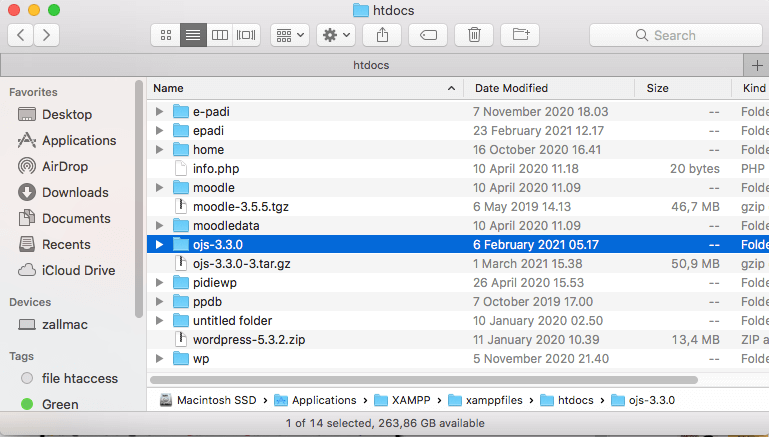Click the 20 bytes size cell
Viewport: 769px width, 437px height.
694,169
